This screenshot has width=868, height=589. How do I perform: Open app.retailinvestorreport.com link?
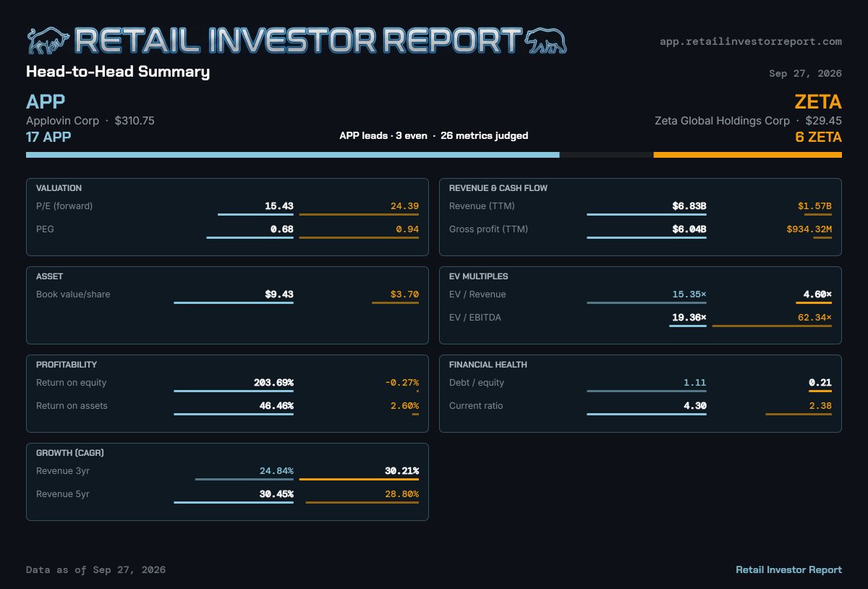click(x=751, y=41)
